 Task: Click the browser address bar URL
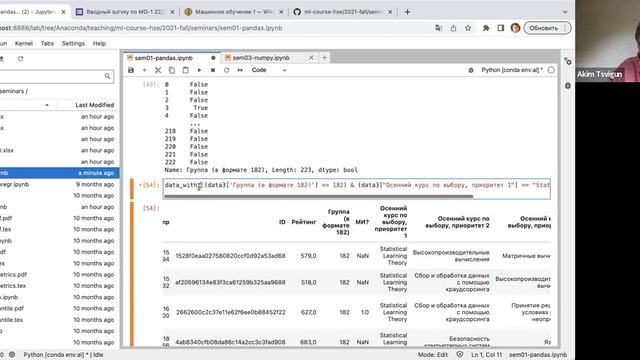pyautogui.click(x=141, y=28)
